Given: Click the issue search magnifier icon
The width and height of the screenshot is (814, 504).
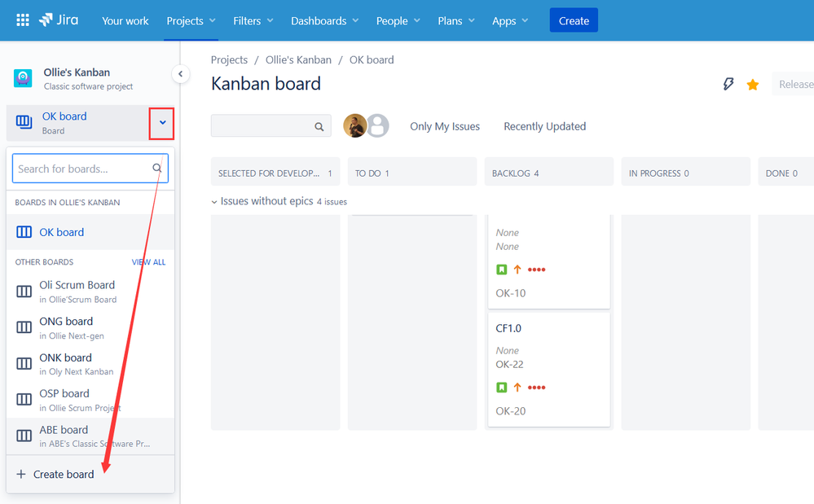Looking at the screenshot, I should coord(319,126).
